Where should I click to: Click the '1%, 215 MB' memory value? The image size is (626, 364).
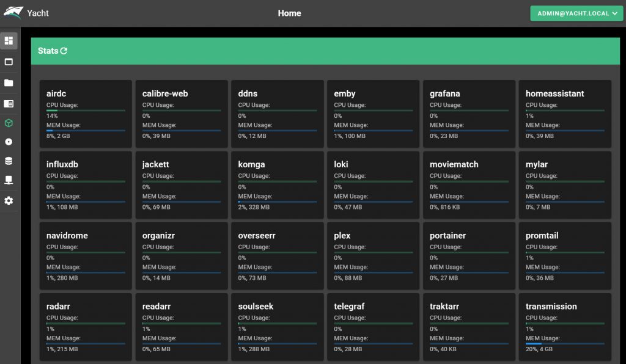click(x=62, y=349)
